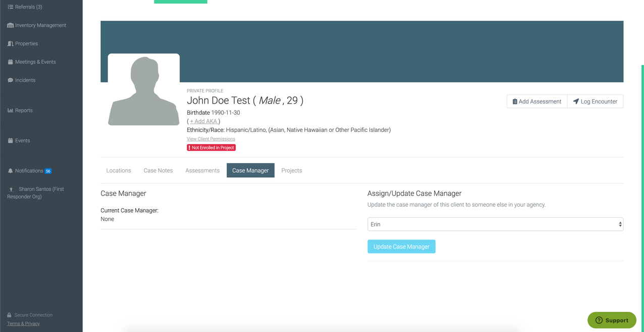Open the Events sidebar item label

click(22, 140)
